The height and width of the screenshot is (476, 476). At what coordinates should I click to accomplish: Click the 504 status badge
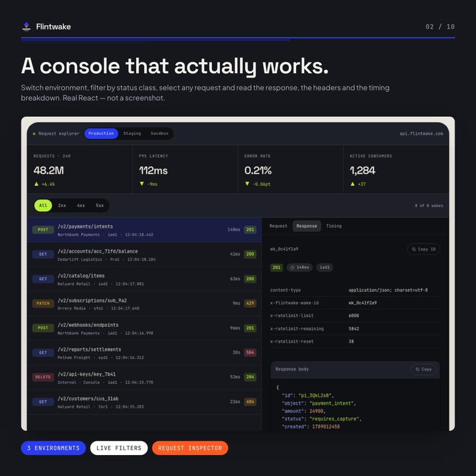[250, 353]
